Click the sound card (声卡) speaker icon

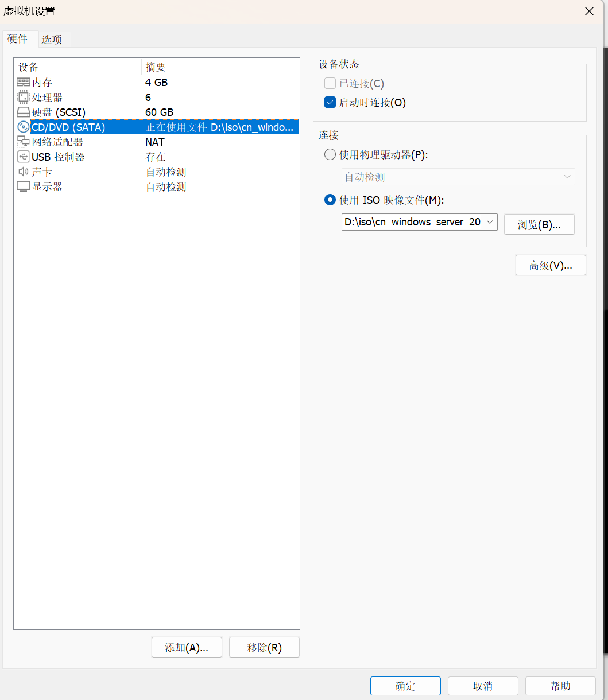click(x=24, y=172)
